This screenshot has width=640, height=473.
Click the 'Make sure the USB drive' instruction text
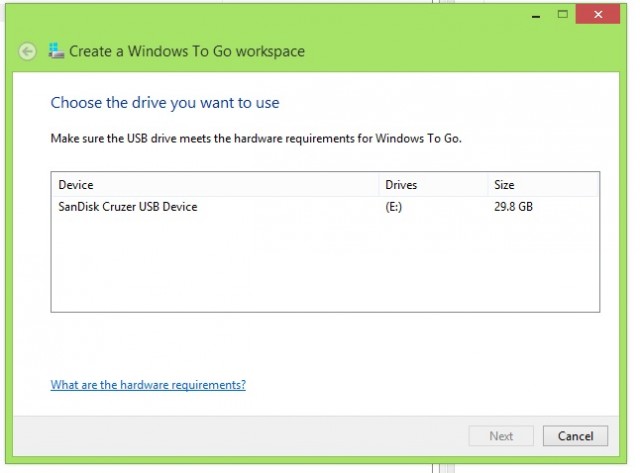coord(256,139)
